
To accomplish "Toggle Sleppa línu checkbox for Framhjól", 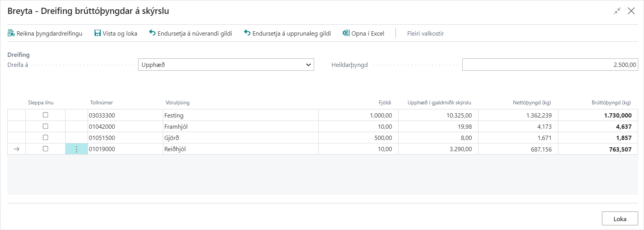I will [x=46, y=126].
